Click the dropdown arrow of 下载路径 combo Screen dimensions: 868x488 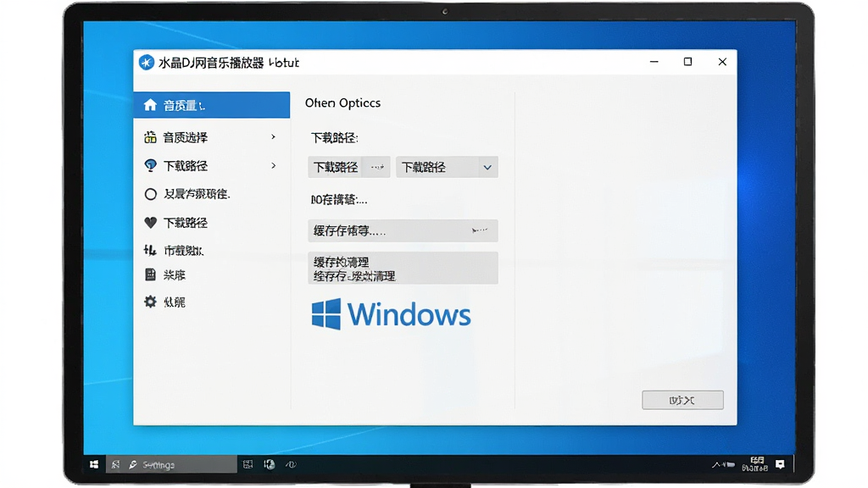[x=487, y=167]
